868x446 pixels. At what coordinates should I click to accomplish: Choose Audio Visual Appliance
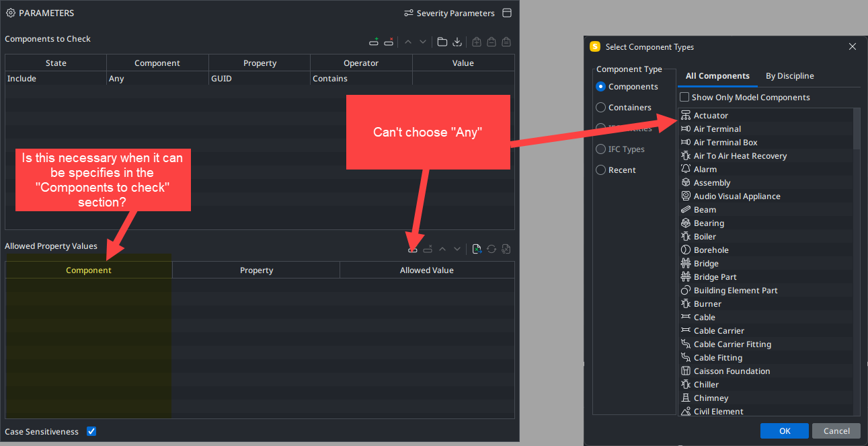click(x=766, y=196)
